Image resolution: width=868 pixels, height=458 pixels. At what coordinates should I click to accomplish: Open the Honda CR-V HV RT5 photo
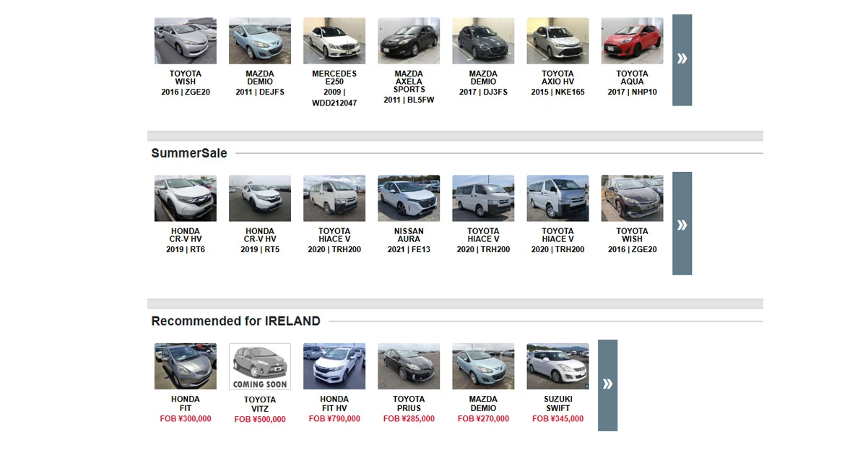(260, 199)
